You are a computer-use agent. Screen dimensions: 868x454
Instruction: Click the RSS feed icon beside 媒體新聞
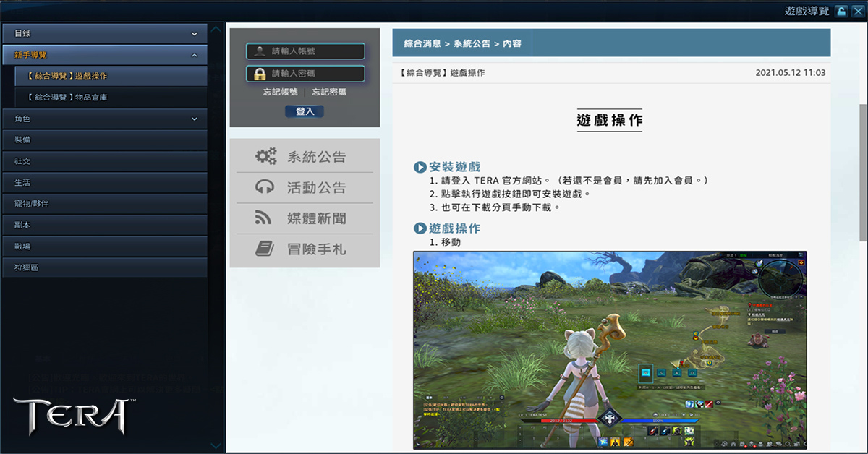pos(264,218)
